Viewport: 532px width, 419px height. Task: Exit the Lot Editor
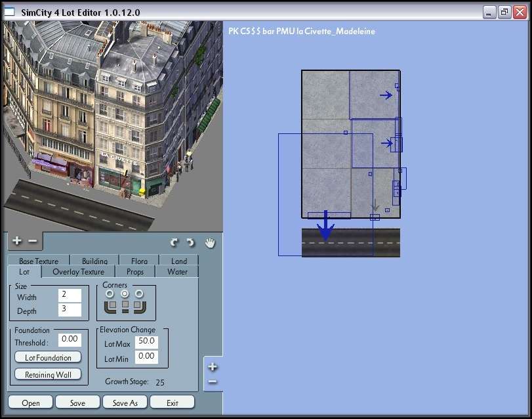(173, 403)
